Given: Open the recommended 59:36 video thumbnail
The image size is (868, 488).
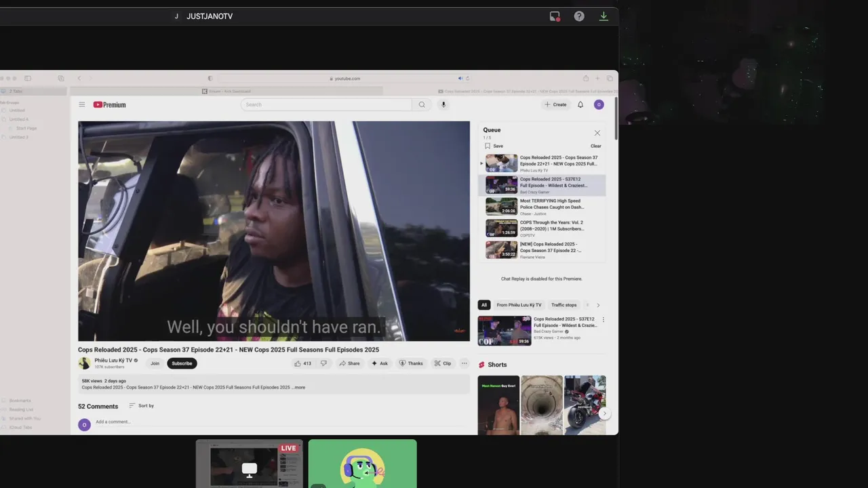Looking at the screenshot, I should click(x=505, y=331).
